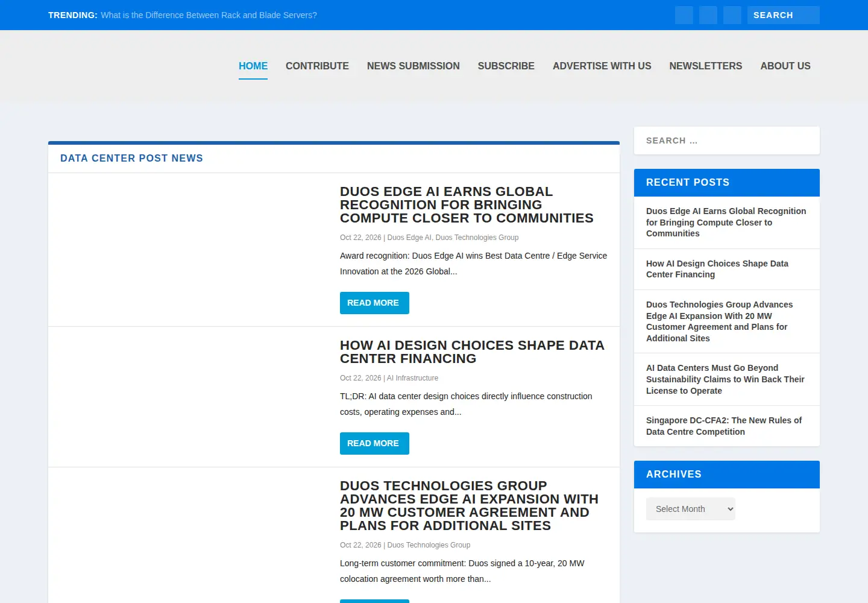Open the trending Rack and Blade Servers link

pos(209,15)
